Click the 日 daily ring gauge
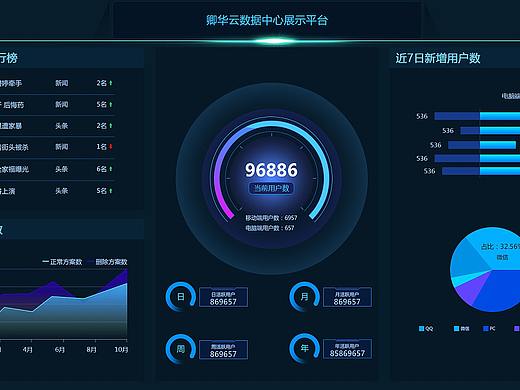 pyautogui.click(x=181, y=297)
